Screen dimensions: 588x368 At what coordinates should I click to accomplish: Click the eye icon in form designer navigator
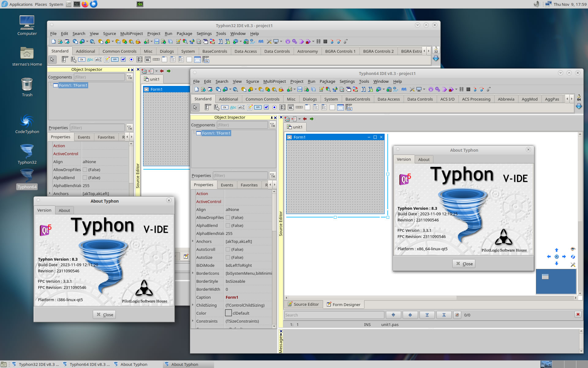[x=573, y=249]
